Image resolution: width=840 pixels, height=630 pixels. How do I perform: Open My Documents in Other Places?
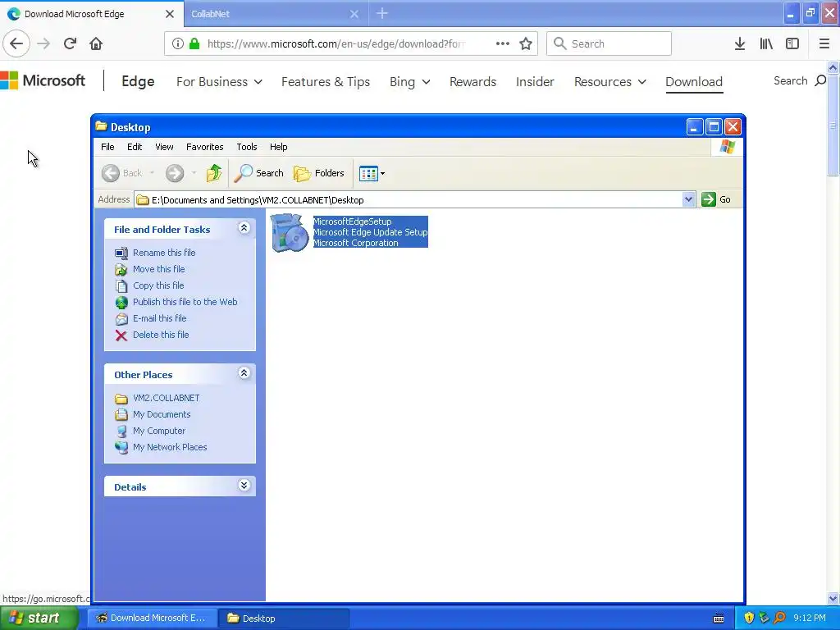pos(162,414)
